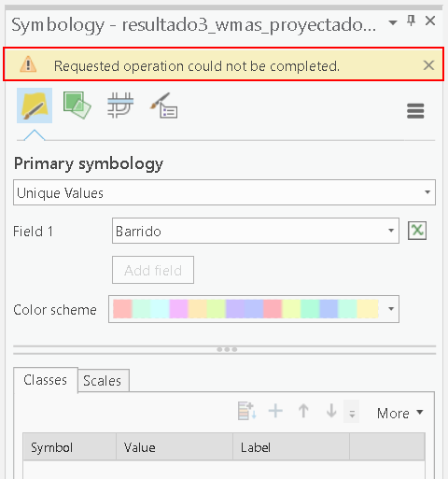Open the pane options dropdown arrow
448x479 pixels.
tap(393, 22)
